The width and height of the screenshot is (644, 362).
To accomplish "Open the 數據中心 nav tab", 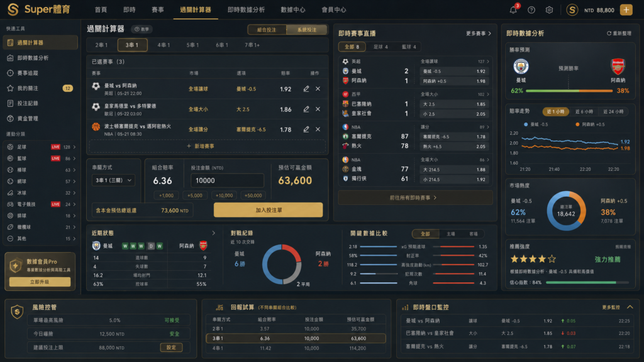I will point(293,10).
